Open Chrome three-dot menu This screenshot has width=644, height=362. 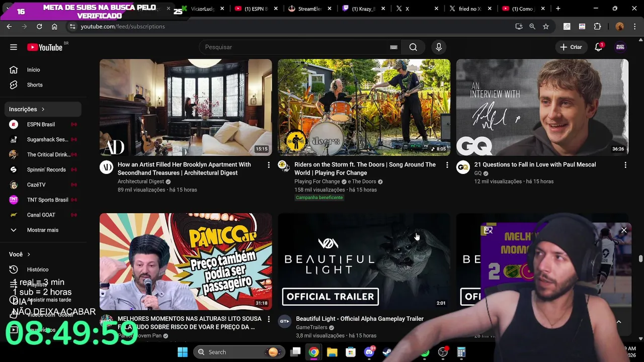(x=635, y=27)
